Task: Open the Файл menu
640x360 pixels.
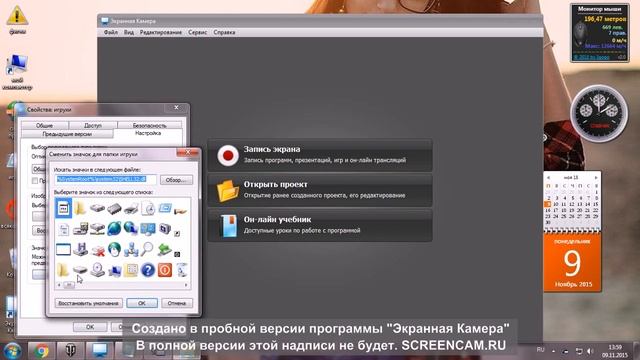Action: pyautogui.click(x=111, y=32)
